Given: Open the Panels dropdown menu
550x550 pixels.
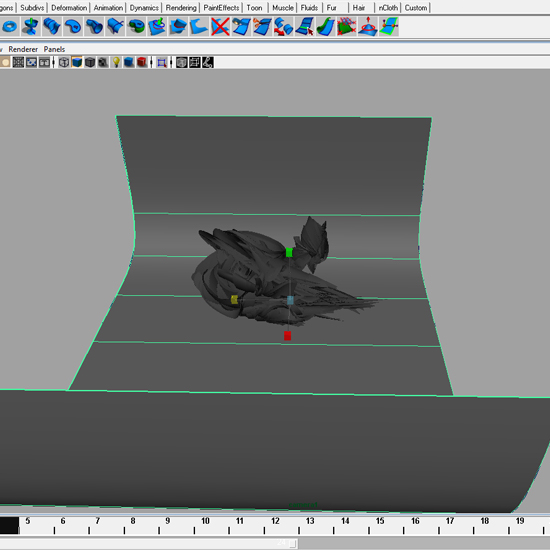Looking at the screenshot, I should pyautogui.click(x=54, y=49).
